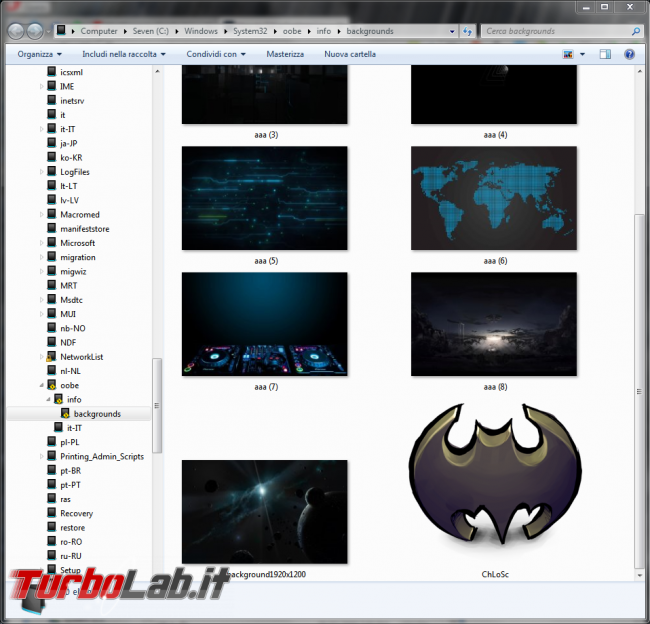Click the Recovery folder icon

pos(51,513)
